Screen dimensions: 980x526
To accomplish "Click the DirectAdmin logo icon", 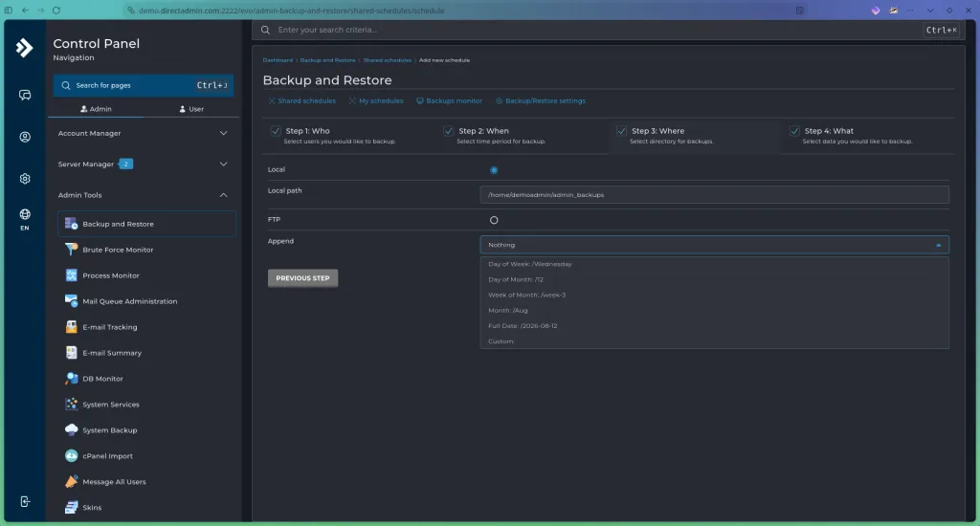I will (24, 48).
